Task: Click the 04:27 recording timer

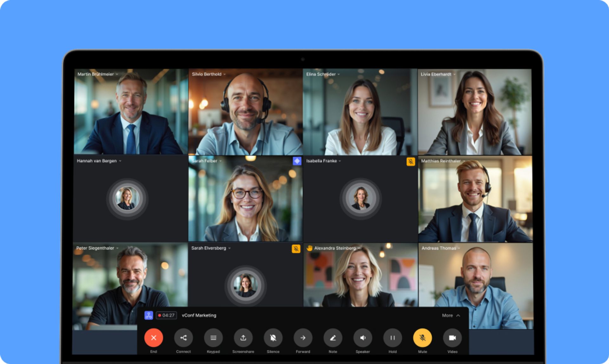Action: pos(167,315)
